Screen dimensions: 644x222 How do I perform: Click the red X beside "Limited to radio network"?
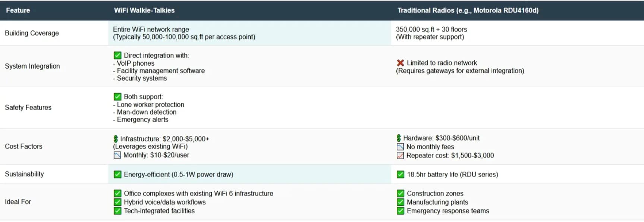(x=400, y=63)
